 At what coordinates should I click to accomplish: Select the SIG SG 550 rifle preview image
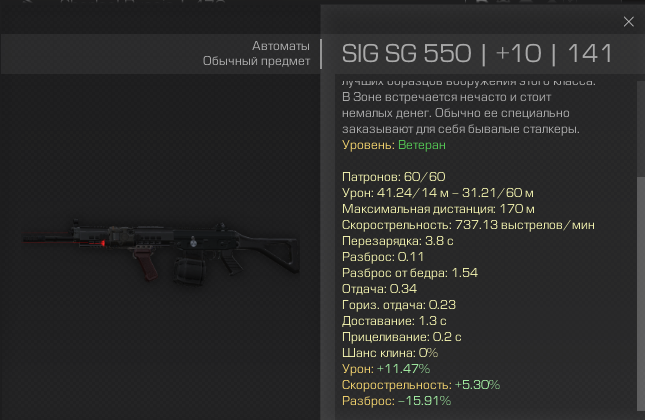pos(161,252)
